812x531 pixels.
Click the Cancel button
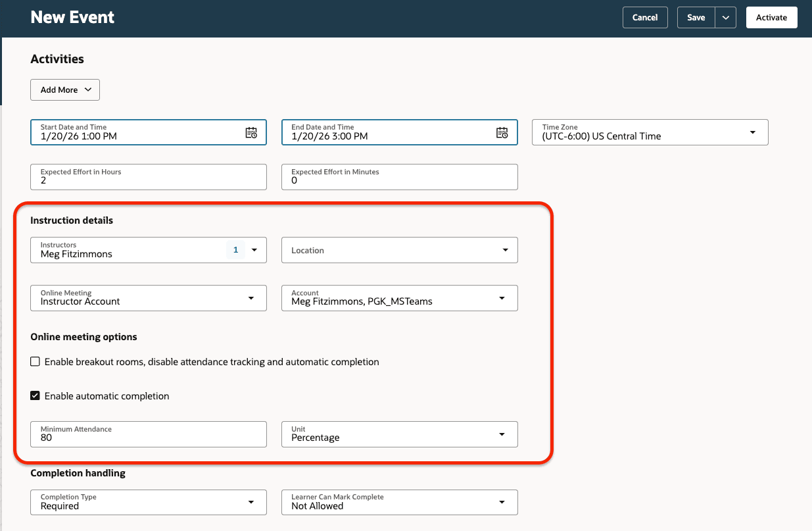point(644,17)
